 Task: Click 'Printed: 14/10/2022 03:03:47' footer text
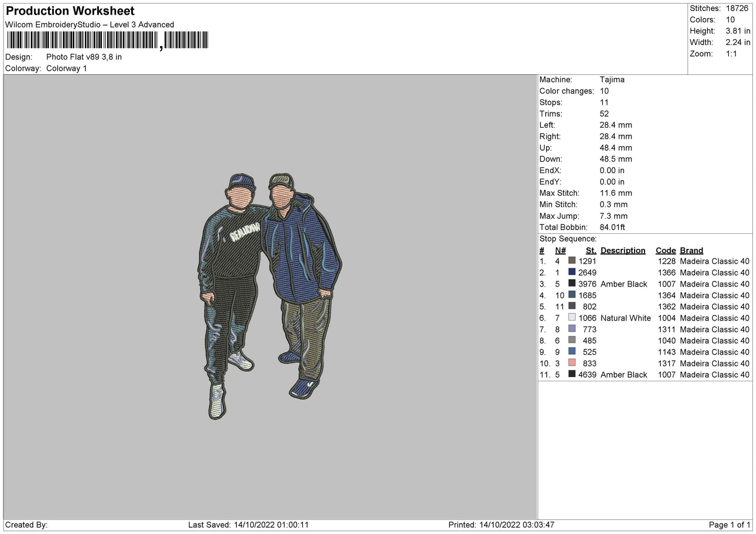click(501, 525)
